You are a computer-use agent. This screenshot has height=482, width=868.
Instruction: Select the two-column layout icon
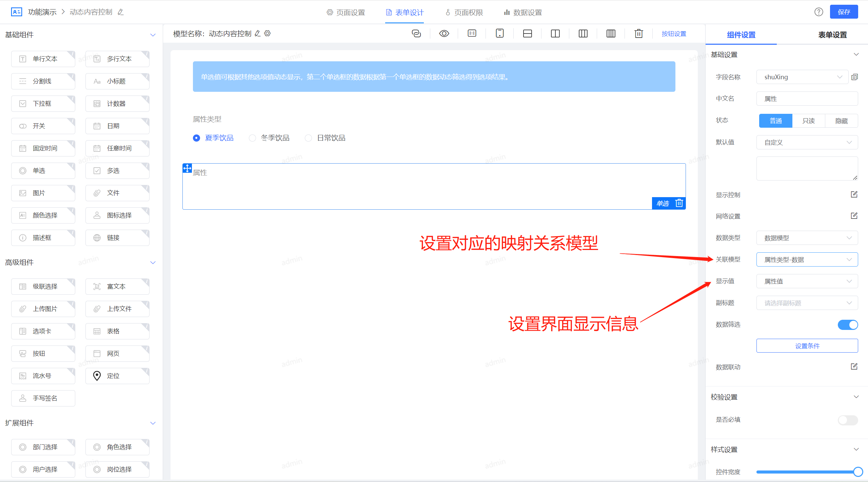pos(555,34)
